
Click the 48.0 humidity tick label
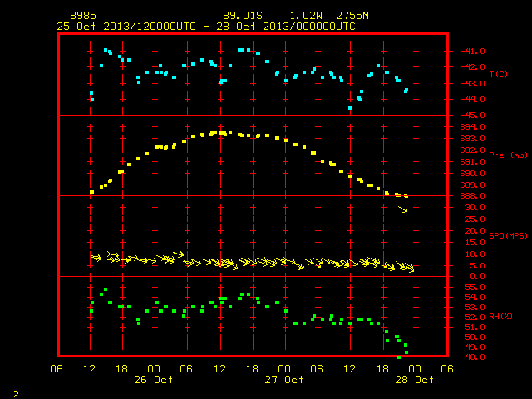click(475, 357)
